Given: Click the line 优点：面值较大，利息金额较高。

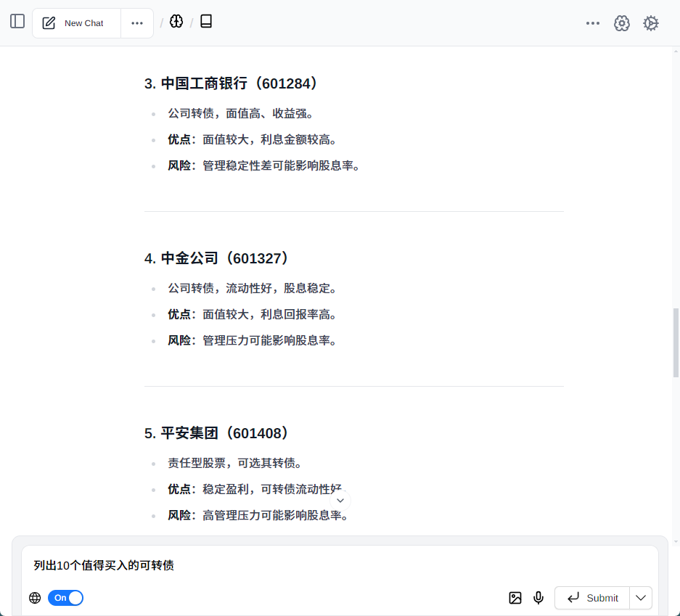Looking at the screenshot, I should coord(252,139).
